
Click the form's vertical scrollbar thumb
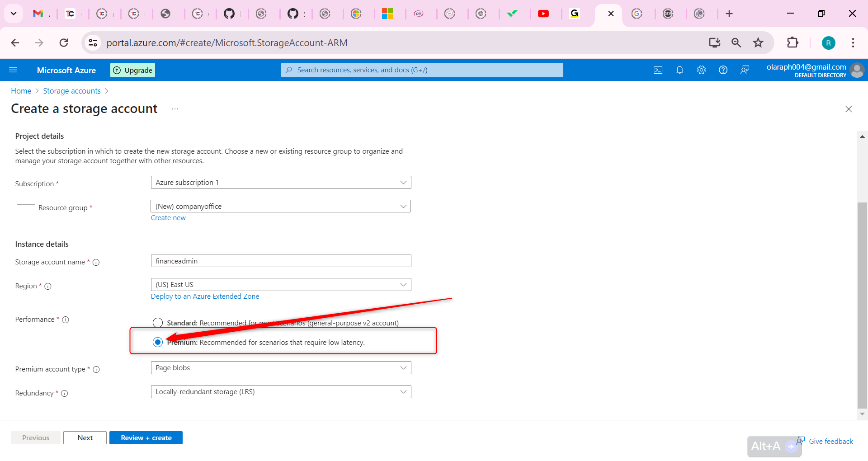point(862,306)
